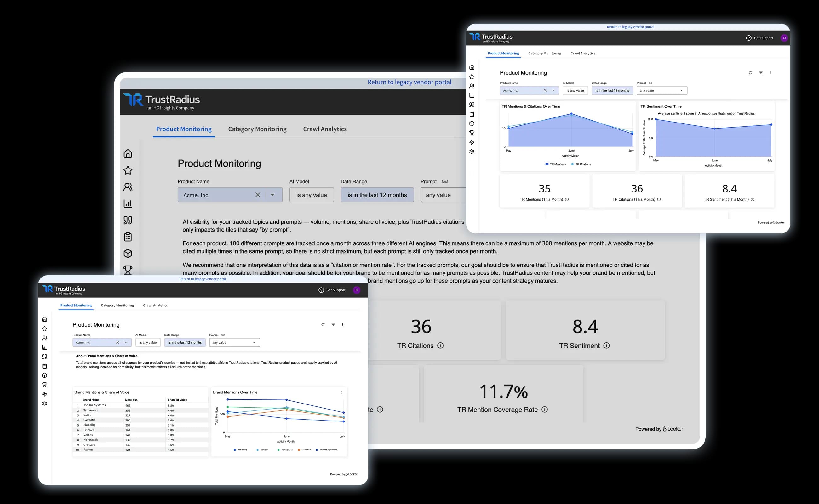Viewport: 819px width, 504px height.
Task: Open AI Model filter in bottom-left window
Action: pos(148,342)
